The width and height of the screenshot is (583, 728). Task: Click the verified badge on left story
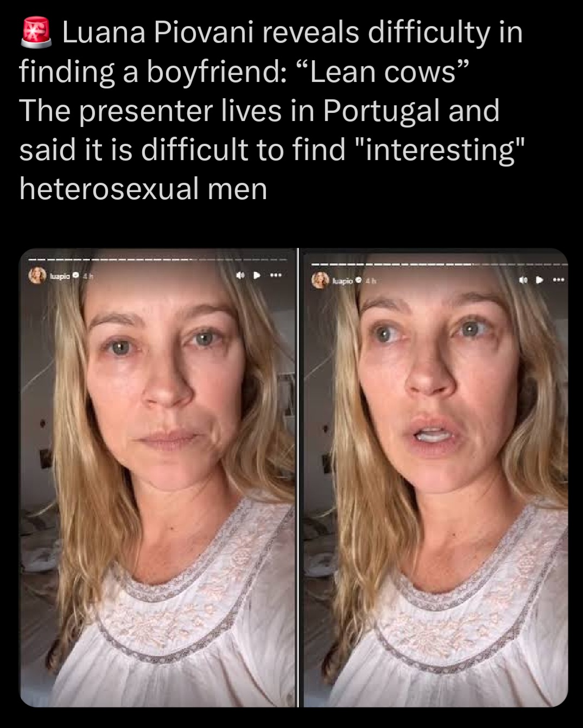click(76, 276)
